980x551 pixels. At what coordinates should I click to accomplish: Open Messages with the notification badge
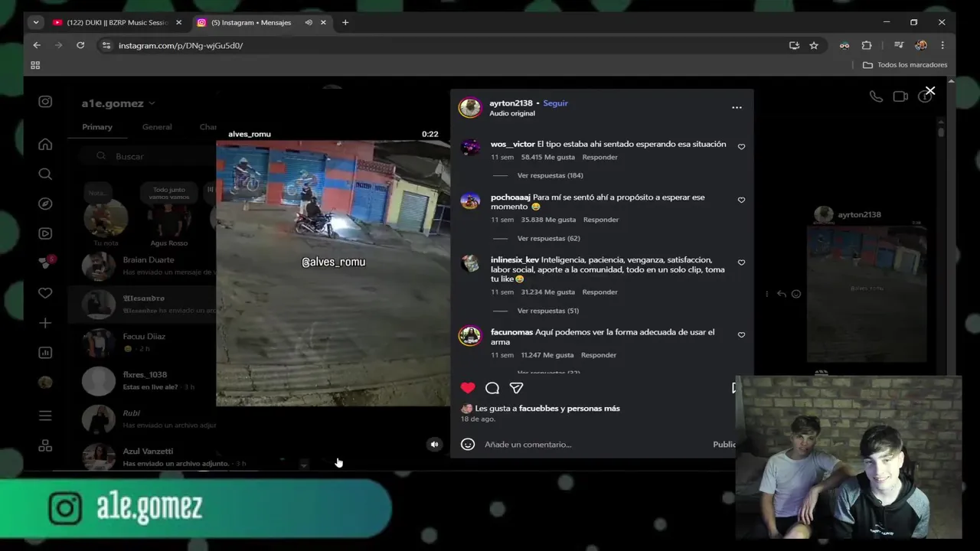pyautogui.click(x=46, y=262)
